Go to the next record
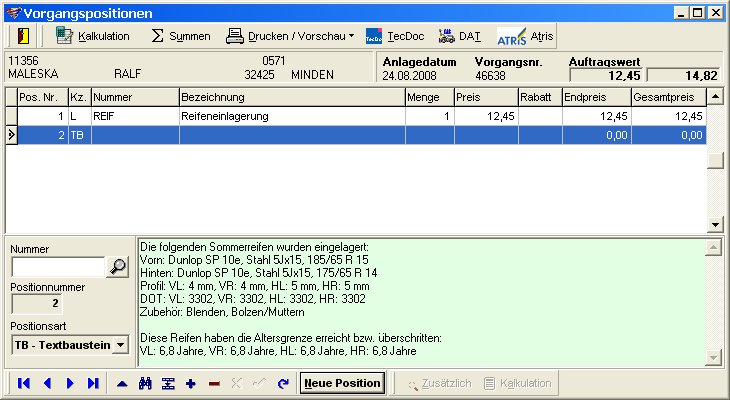This screenshot has width=730, height=400. pos(70,383)
